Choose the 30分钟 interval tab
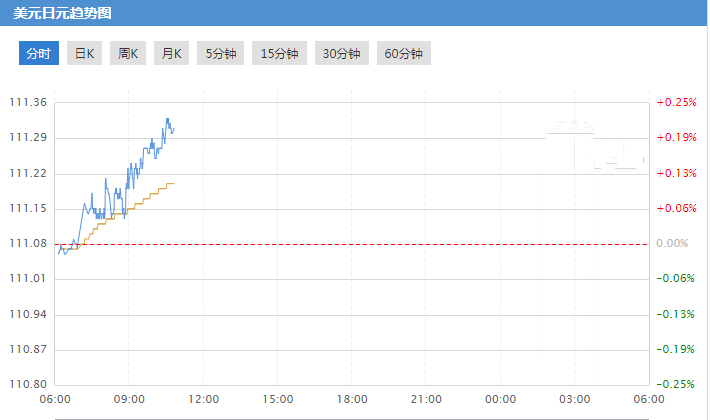 pyautogui.click(x=342, y=54)
